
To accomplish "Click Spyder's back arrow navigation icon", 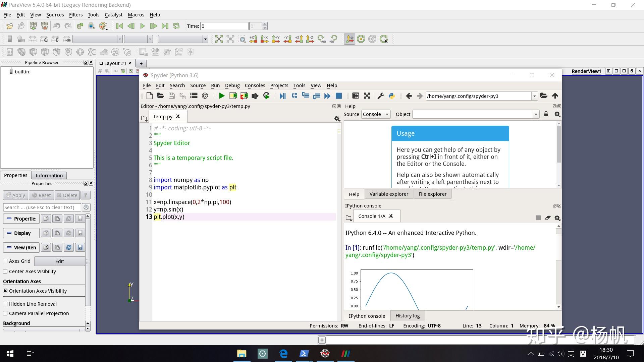I will (409, 96).
